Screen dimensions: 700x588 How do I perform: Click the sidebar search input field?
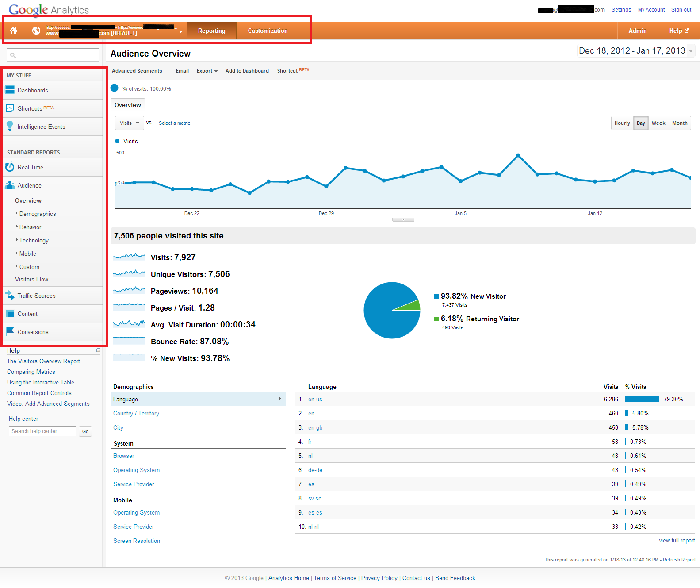[53, 55]
